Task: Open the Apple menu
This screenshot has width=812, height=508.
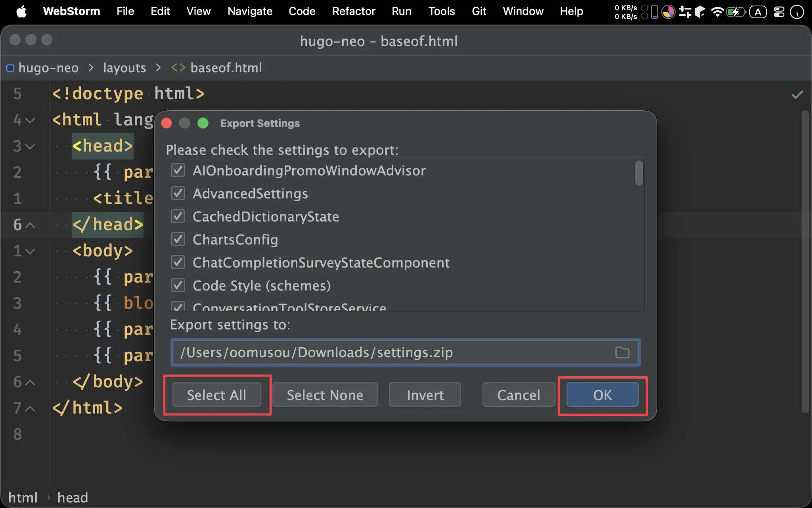Action: 21,12
